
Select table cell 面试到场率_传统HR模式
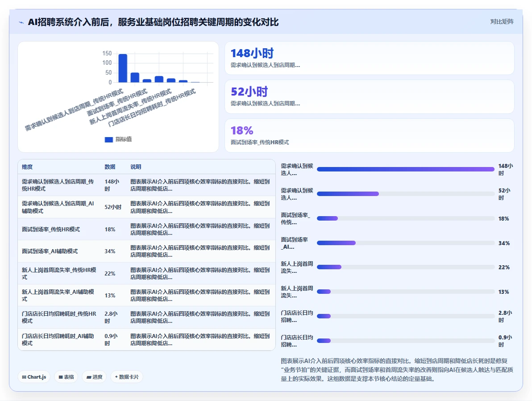click(51, 229)
